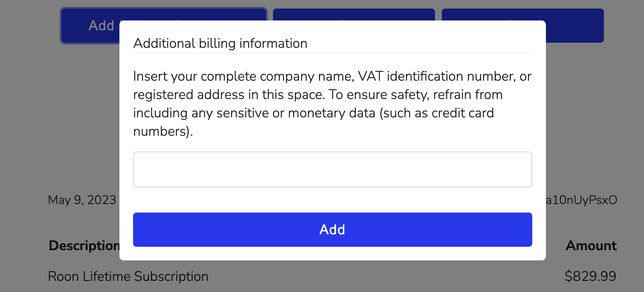Image resolution: width=644 pixels, height=292 pixels.
Task: Click the white dialog area below the Add button
Action: [x=332, y=254]
